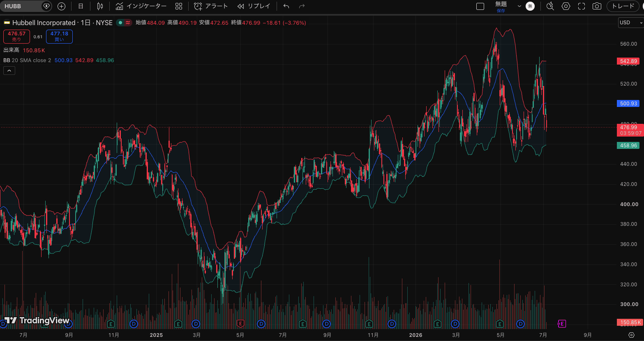This screenshot has height=341, width=644.
Task: Click the purple earnings marker on timeline
Action: 561,324
